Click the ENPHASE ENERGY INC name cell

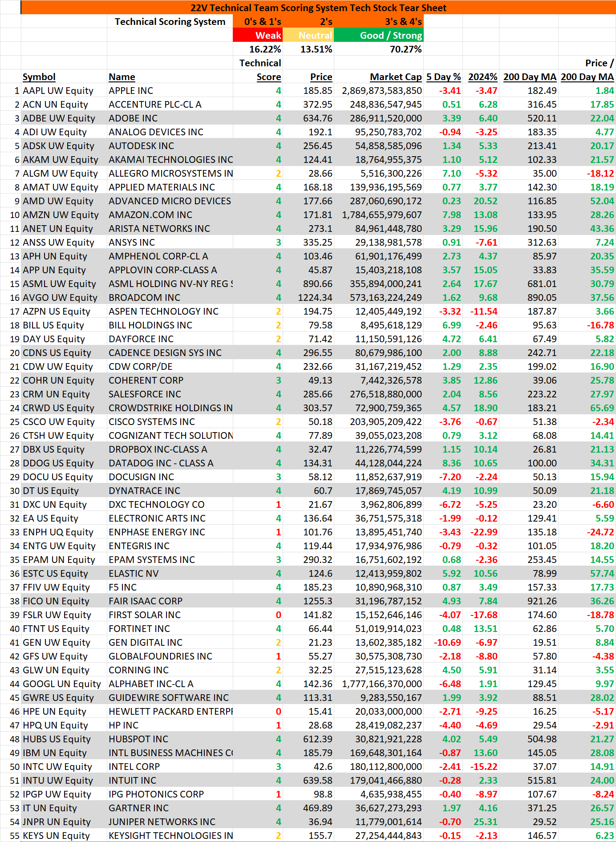click(157, 532)
